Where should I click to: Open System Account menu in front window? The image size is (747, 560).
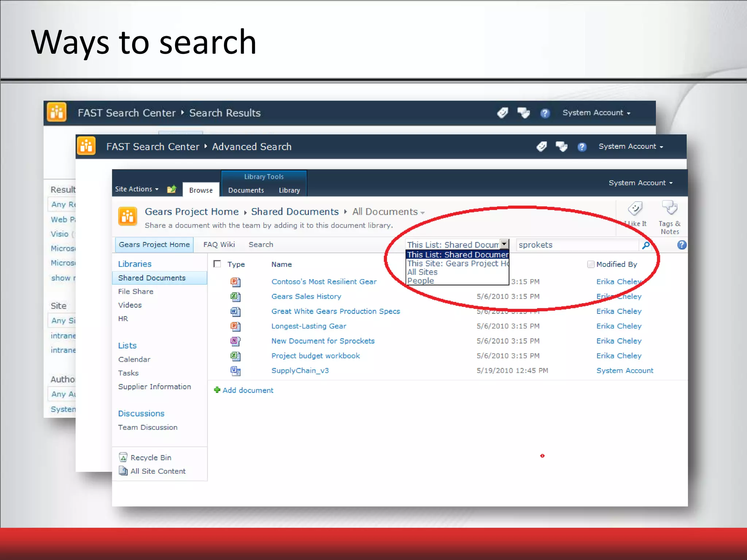640,183
